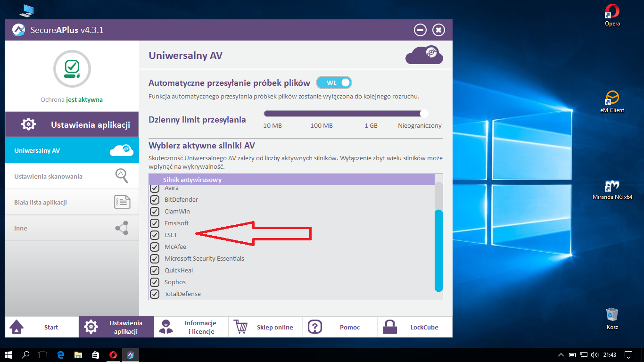Click the SecureAPlus logo in the title bar
Screen dimensions: 644x362
(x=19, y=30)
